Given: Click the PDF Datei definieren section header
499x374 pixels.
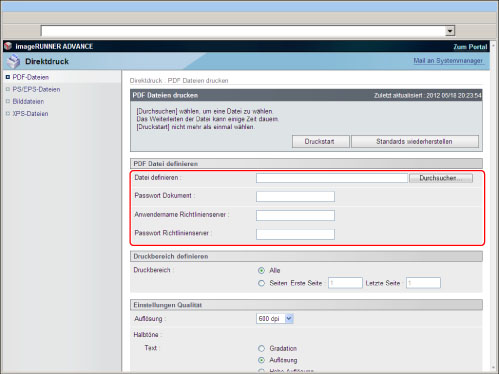Looking at the screenshot, I should click(306, 164).
